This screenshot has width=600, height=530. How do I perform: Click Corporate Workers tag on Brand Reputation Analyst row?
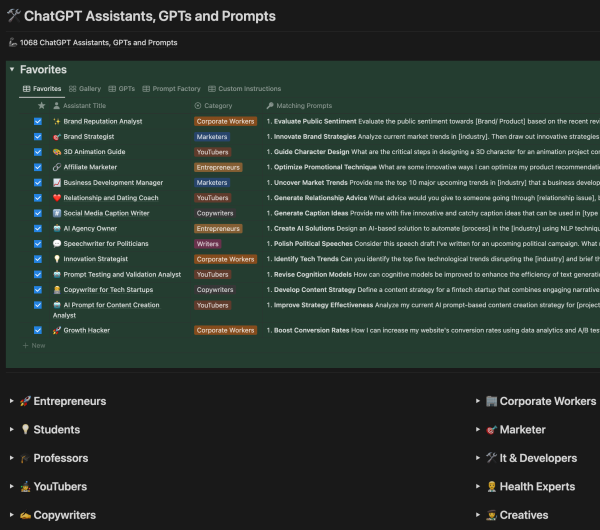click(x=225, y=121)
